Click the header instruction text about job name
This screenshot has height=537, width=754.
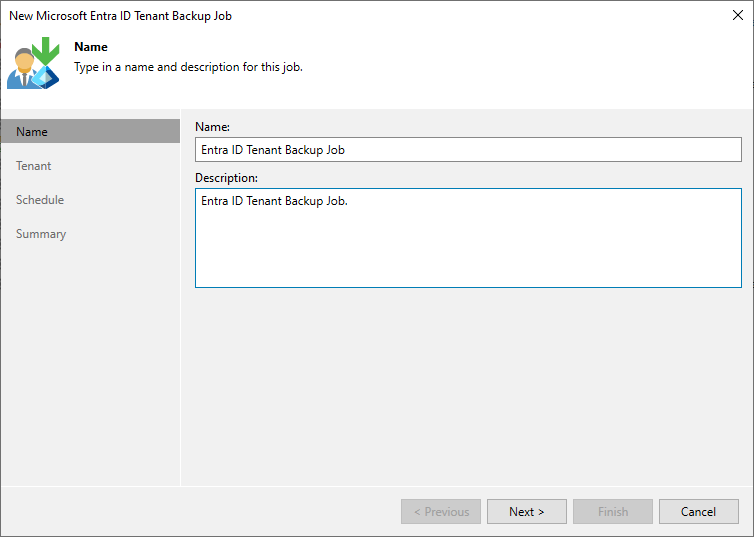pos(188,67)
